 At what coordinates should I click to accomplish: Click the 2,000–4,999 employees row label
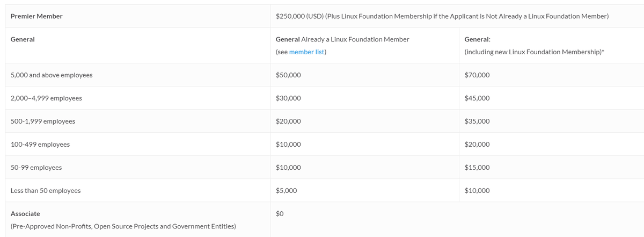click(46, 98)
